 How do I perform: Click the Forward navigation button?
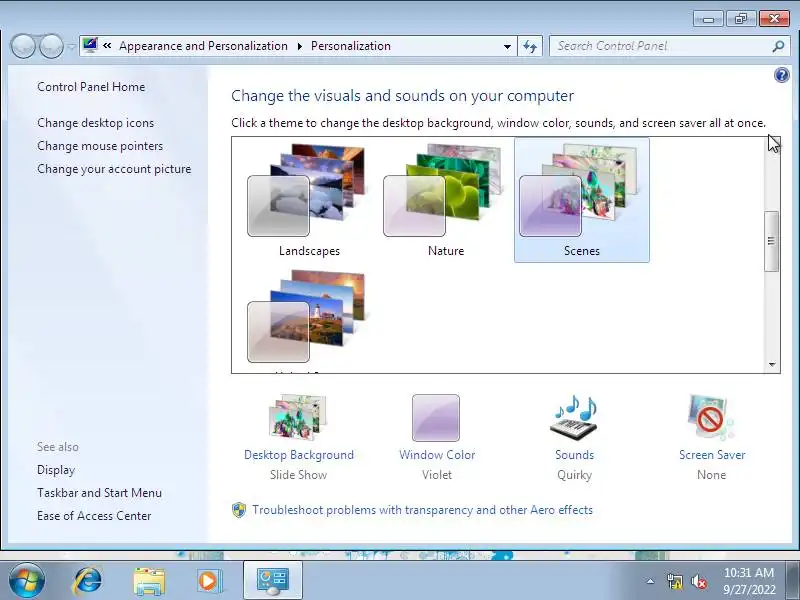click(51, 46)
